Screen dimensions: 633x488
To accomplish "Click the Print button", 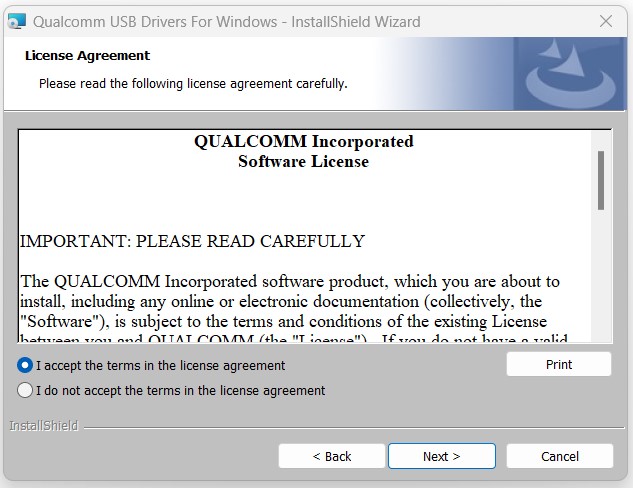I will click(x=559, y=364).
